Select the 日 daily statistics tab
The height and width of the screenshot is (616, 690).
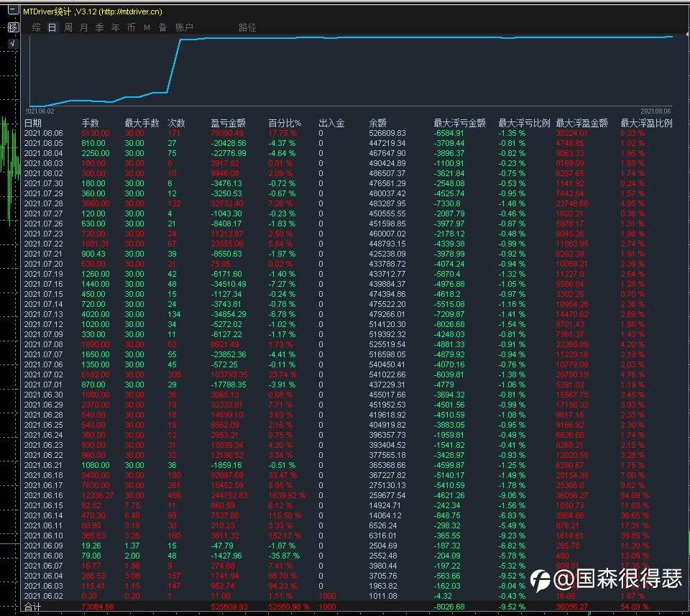pyautogui.click(x=52, y=28)
